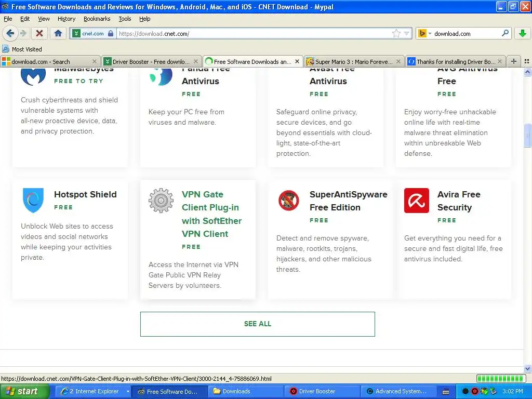The height and width of the screenshot is (399, 532).
Task: Open the Edit menu
Action: [25, 19]
